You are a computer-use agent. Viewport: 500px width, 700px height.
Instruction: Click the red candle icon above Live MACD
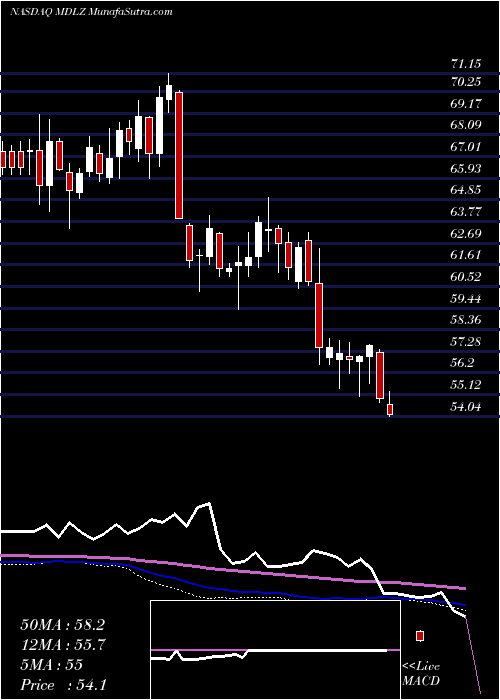pyautogui.click(x=420, y=636)
